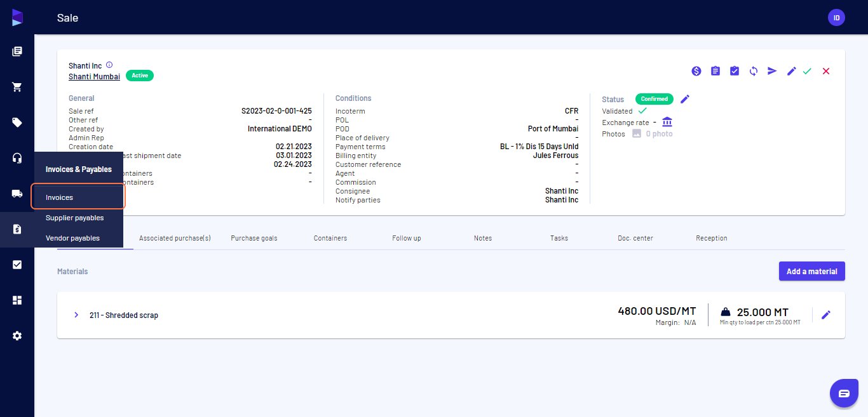Open the library/contracts sidebar icon
Image resolution: width=868 pixels, height=417 pixels.
pos(17,51)
